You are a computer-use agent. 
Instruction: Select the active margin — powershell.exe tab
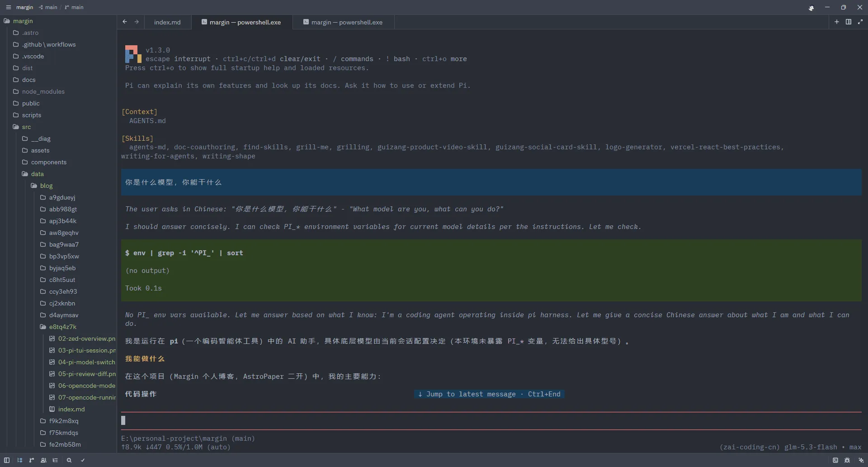point(241,22)
